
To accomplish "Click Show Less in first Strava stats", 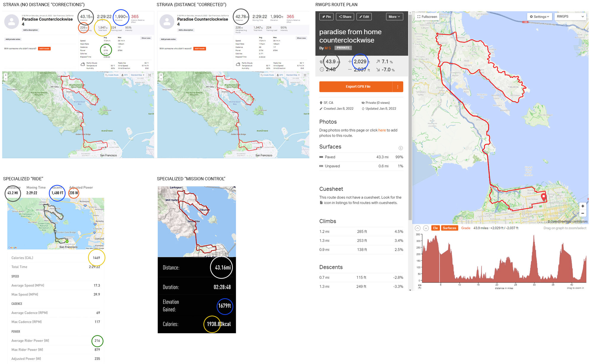I will click(x=146, y=38).
